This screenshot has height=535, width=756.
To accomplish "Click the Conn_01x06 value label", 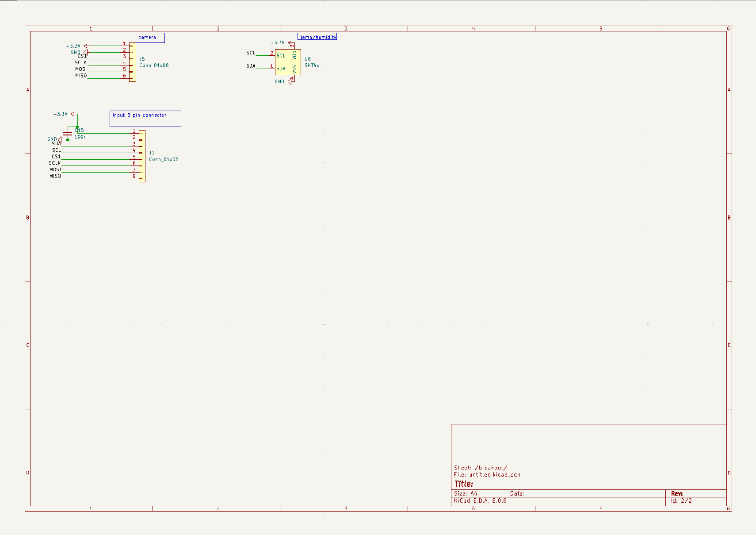I will click(x=154, y=65).
